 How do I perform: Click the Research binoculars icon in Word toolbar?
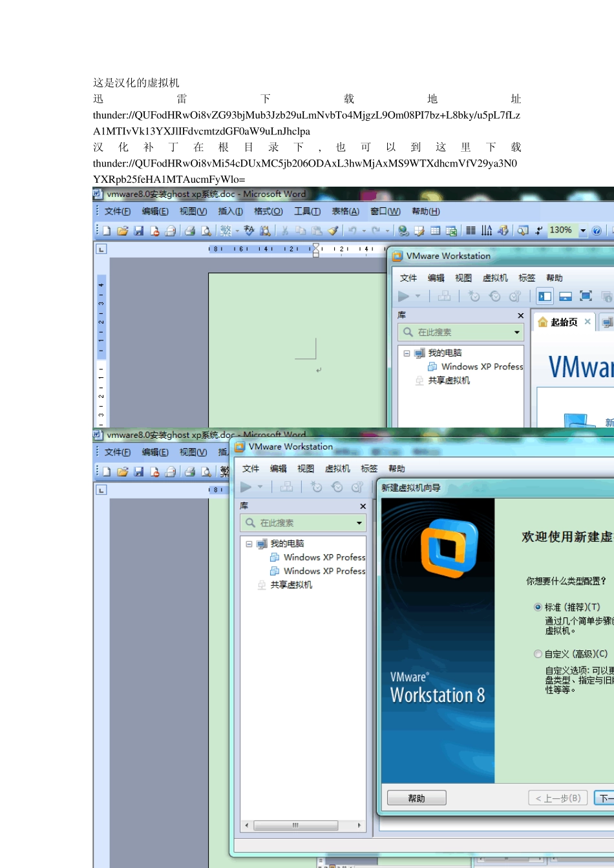(x=265, y=231)
